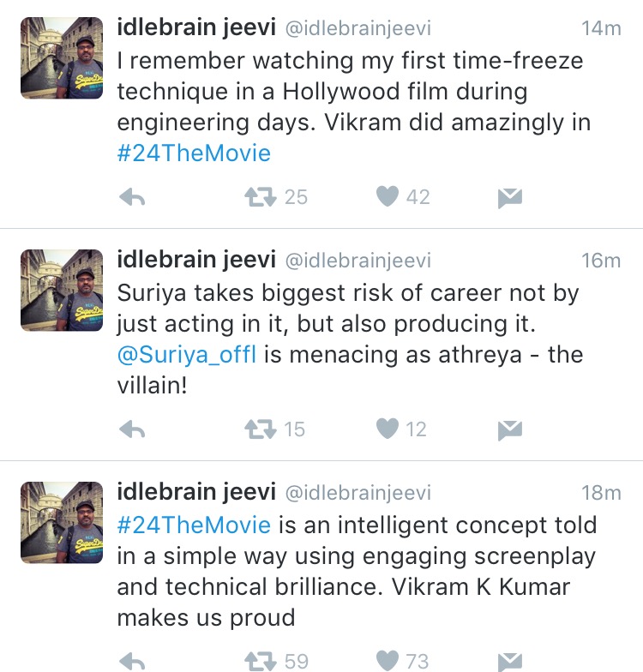The height and width of the screenshot is (672, 643).
Task: Retweet the tweet with 15 retweets
Action: click(x=258, y=429)
